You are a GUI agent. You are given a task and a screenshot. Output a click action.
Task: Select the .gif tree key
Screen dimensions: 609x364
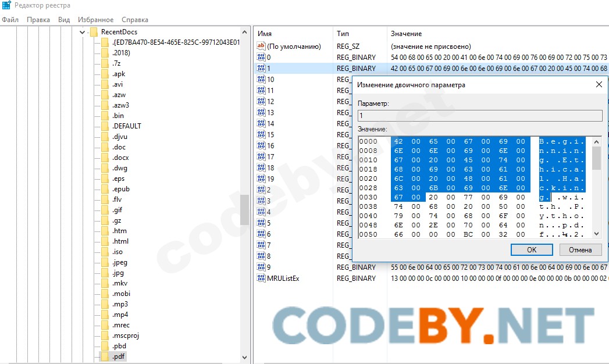[x=117, y=210]
